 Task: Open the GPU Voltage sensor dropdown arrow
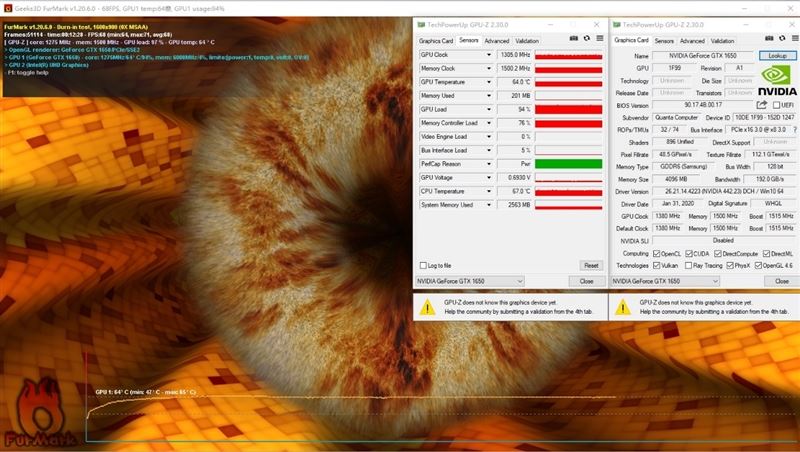coord(489,178)
